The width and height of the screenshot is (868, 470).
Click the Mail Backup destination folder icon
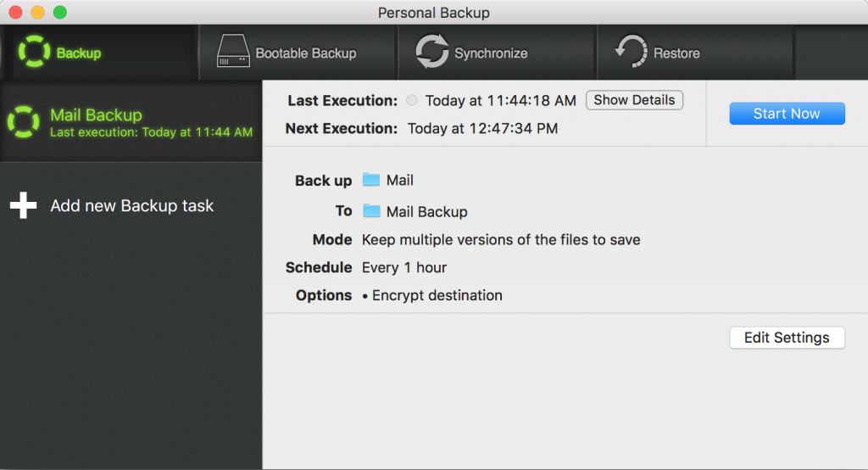371,211
